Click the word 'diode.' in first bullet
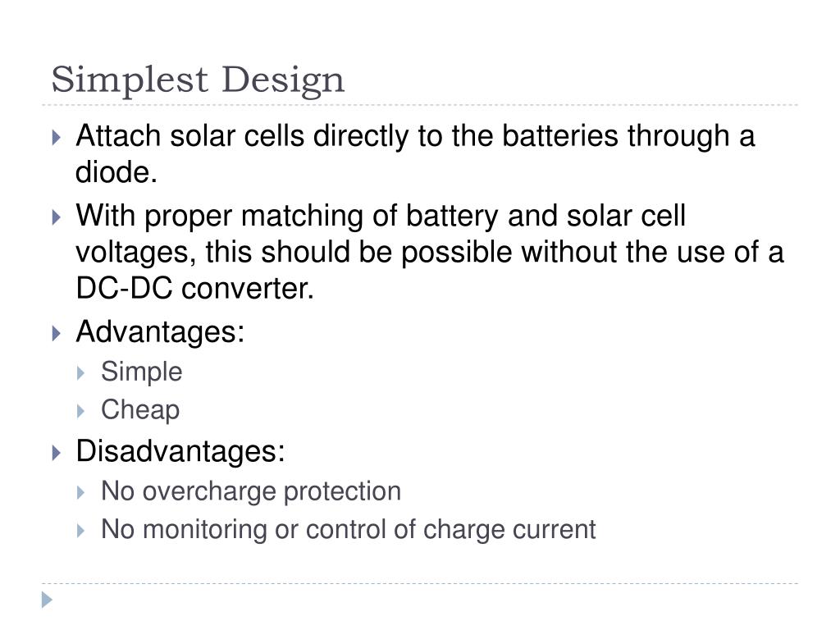The height and width of the screenshot is (630, 840). tap(116, 172)
